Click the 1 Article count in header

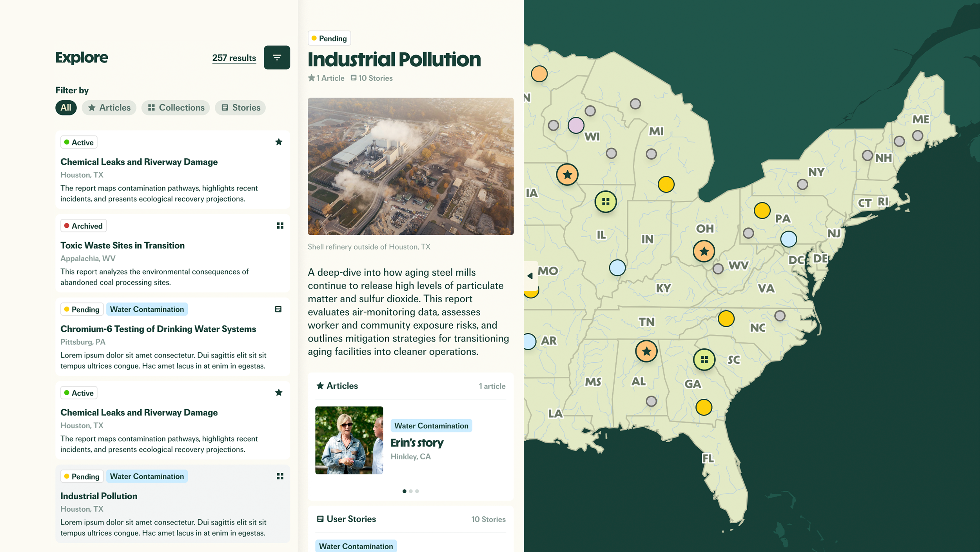(326, 78)
